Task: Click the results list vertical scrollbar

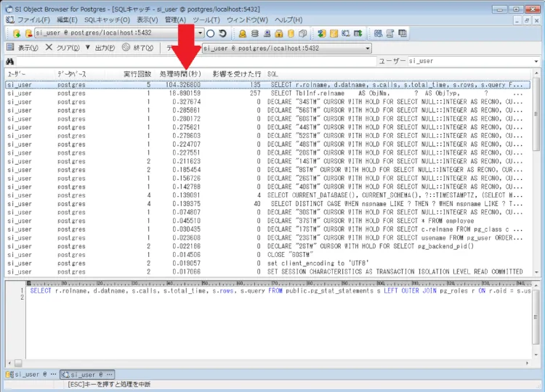Action: (x=536, y=113)
